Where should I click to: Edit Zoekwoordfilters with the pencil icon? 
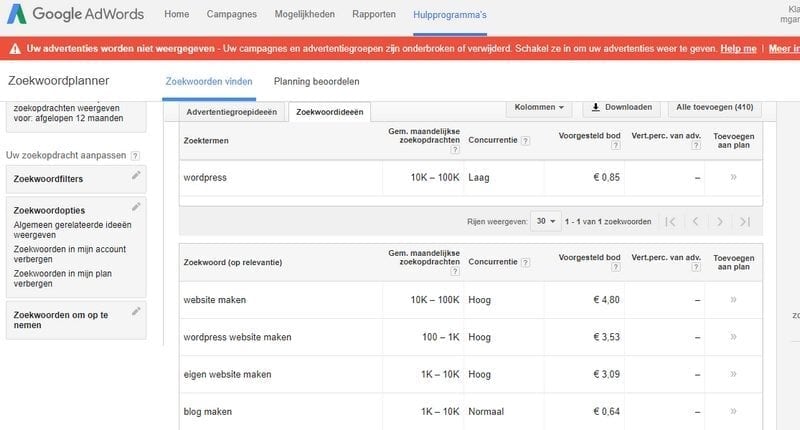[x=136, y=175]
